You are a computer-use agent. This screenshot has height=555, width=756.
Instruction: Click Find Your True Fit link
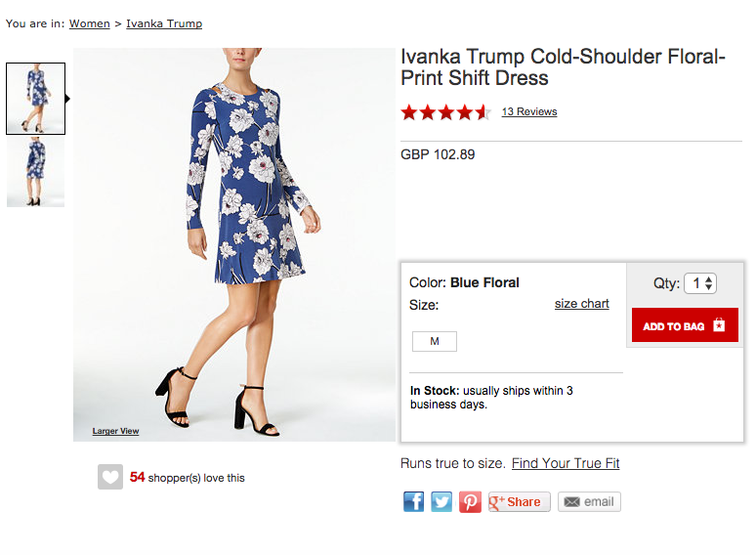(566, 463)
